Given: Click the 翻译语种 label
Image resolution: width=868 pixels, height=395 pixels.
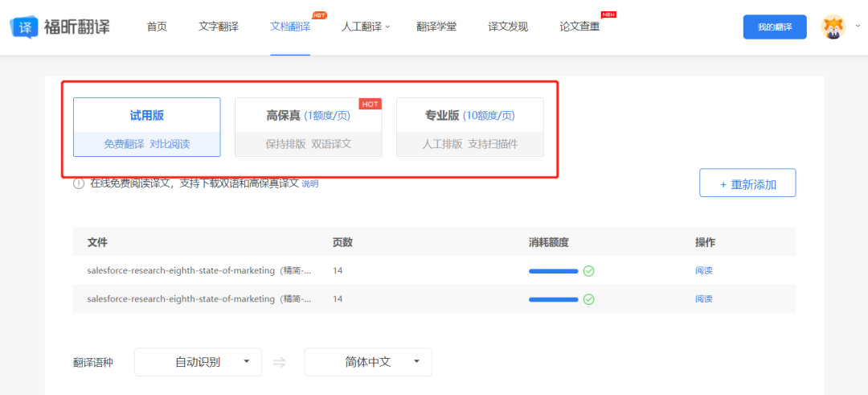Looking at the screenshot, I should (93, 363).
